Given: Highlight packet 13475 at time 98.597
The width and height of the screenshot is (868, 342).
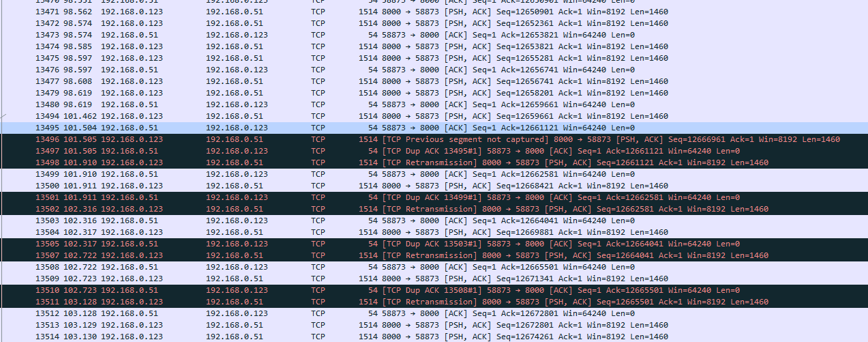Looking at the screenshot, I should tap(436, 58).
